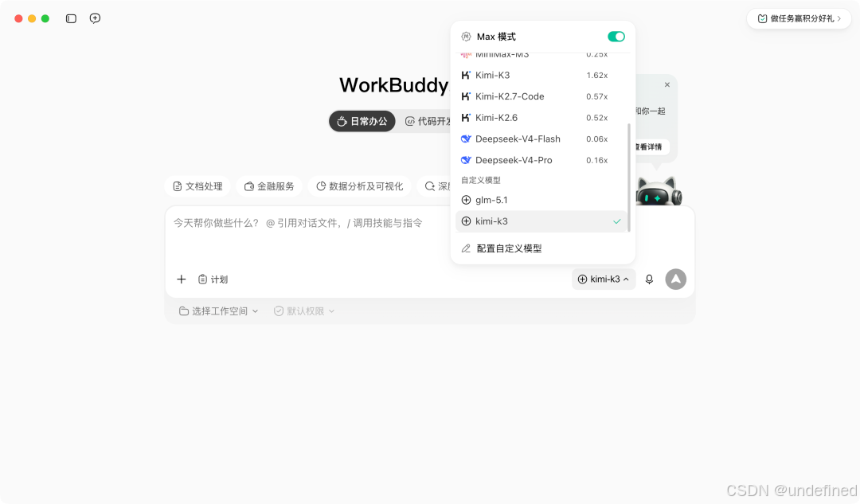Switch to 日常办公 tab
Viewport: 860px width, 504px height.
point(362,121)
